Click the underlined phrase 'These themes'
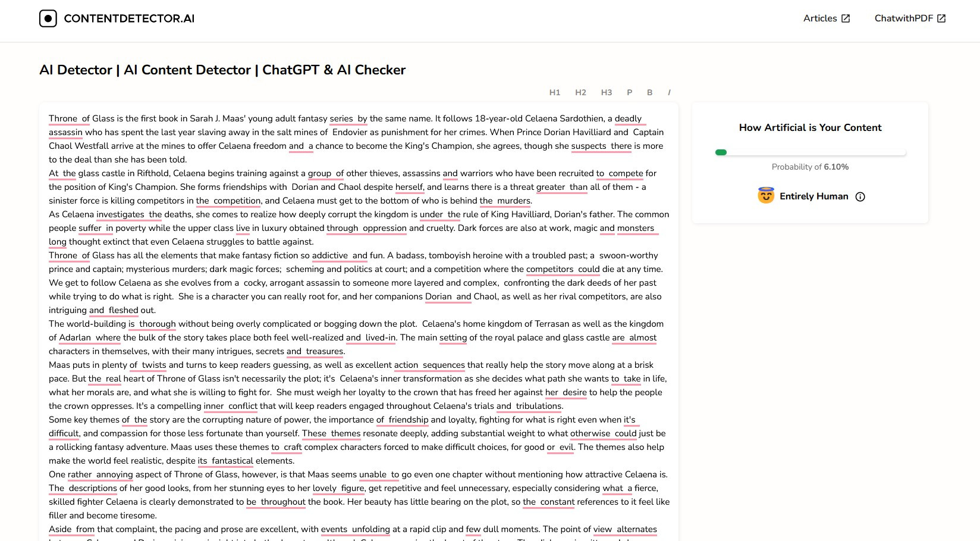 331,433
